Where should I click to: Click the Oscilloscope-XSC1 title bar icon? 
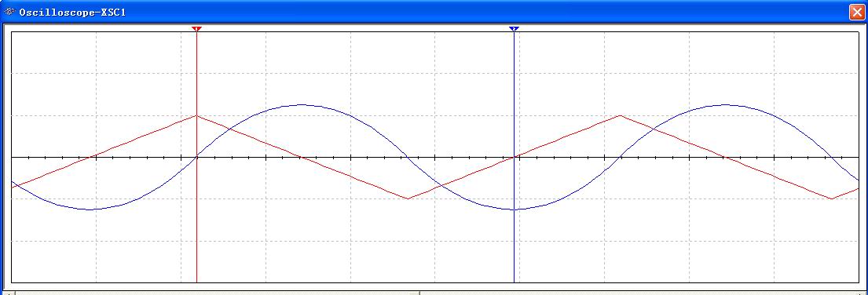click(9, 11)
